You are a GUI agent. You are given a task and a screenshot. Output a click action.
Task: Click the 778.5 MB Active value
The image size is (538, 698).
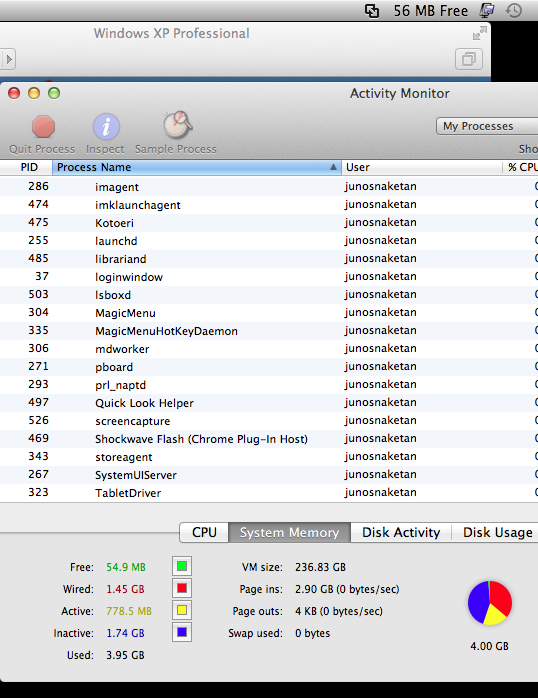(x=129, y=611)
